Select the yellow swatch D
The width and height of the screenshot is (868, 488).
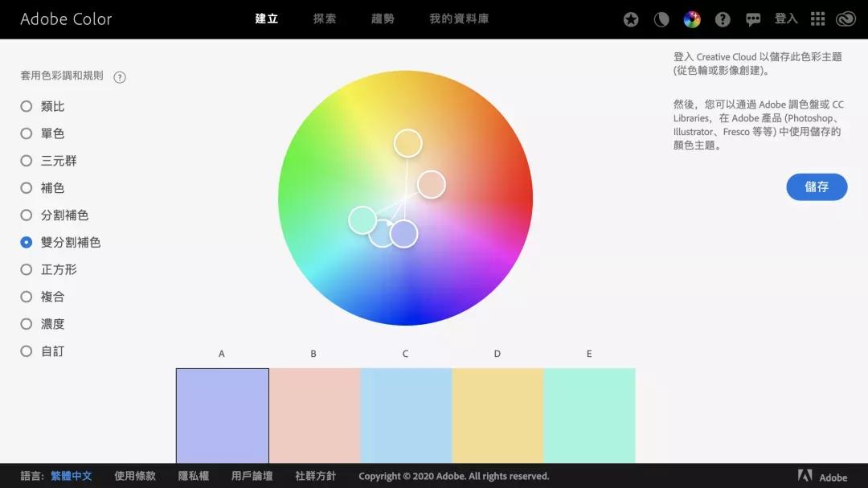point(498,416)
